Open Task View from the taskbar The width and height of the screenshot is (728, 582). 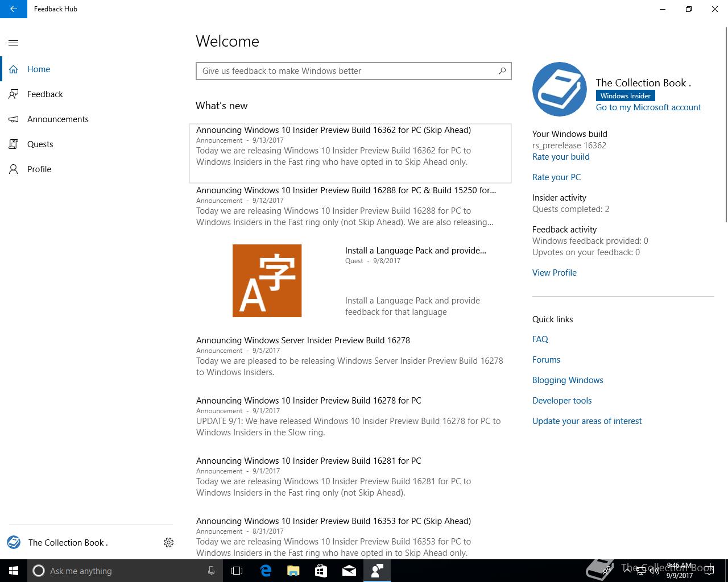coord(237,571)
